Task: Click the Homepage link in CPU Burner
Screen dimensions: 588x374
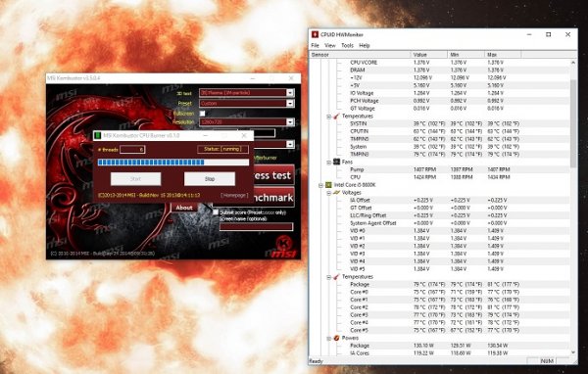Action: click(x=234, y=195)
